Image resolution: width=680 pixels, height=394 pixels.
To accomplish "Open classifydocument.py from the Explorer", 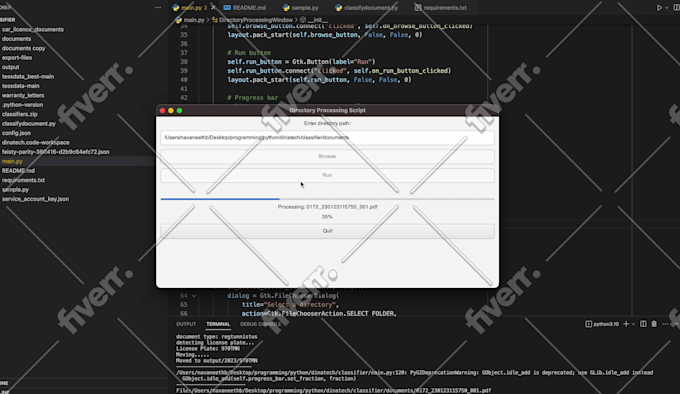I will pos(29,124).
